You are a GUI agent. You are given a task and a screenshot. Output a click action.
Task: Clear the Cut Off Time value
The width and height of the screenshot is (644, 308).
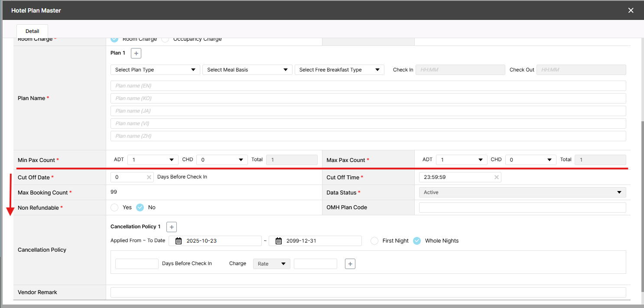tap(497, 177)
